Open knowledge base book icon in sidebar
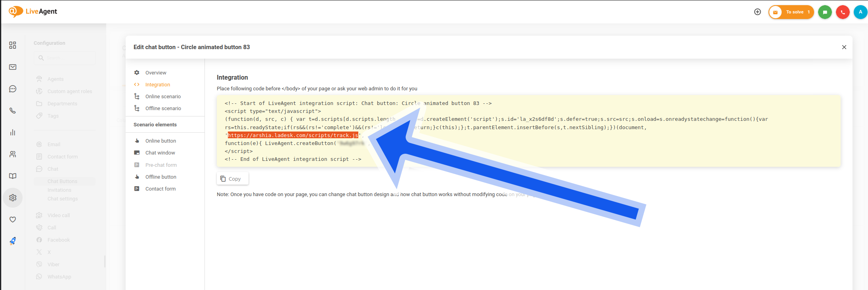This screenshot has width=868, height=290. pos(13,176)
